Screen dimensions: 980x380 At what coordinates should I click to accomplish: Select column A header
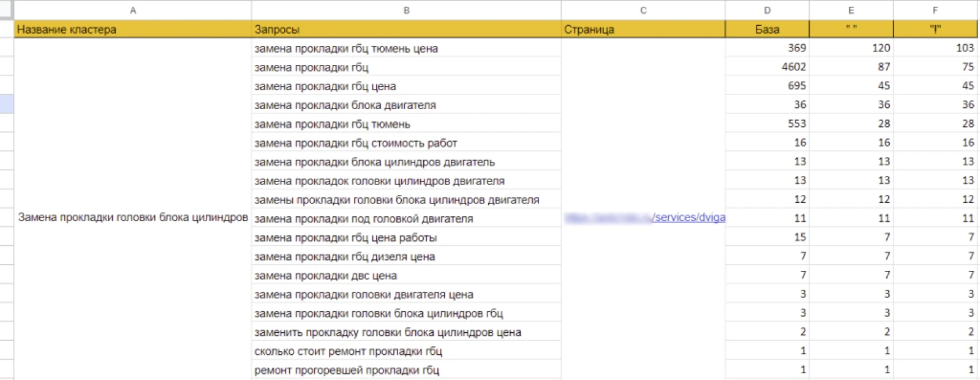(x=133, y=10)
